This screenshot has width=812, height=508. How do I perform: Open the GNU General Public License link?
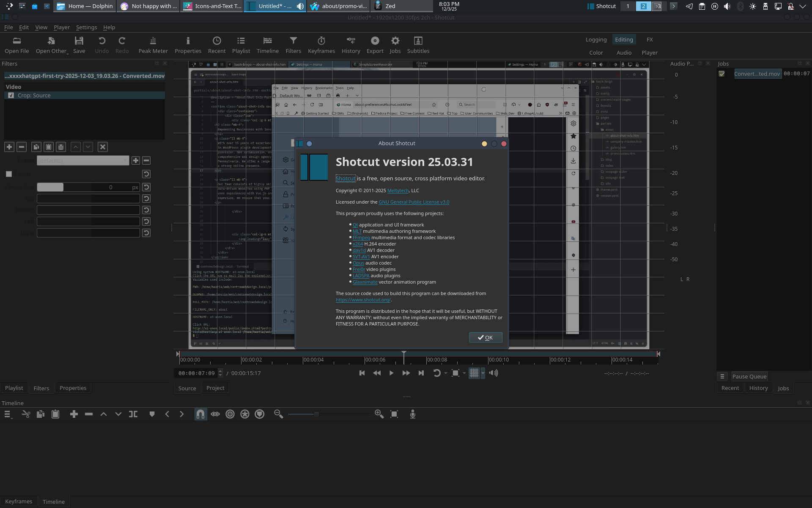pos(414,202)
